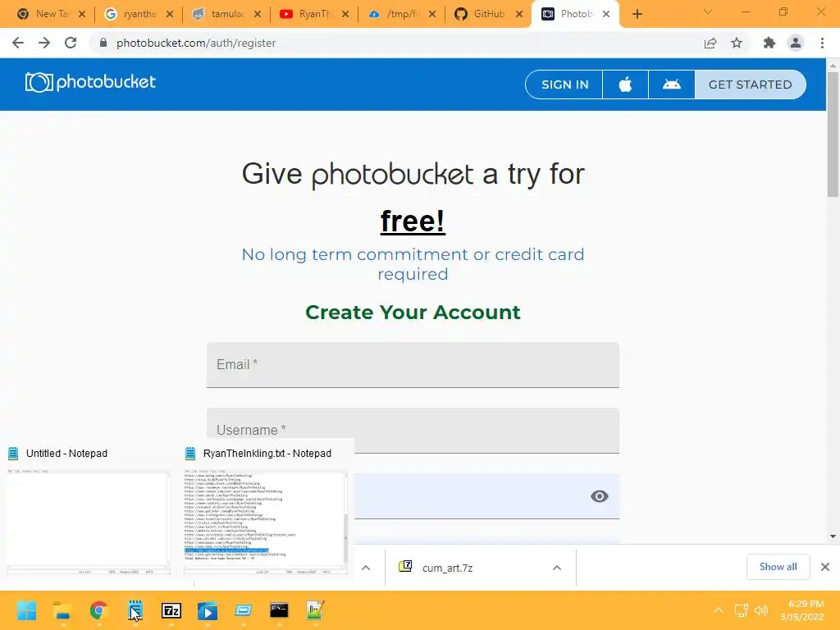Open the Extensions puzzle icon
The width and height of the screenshot is (840, 630).
click(x=769, y=43)
